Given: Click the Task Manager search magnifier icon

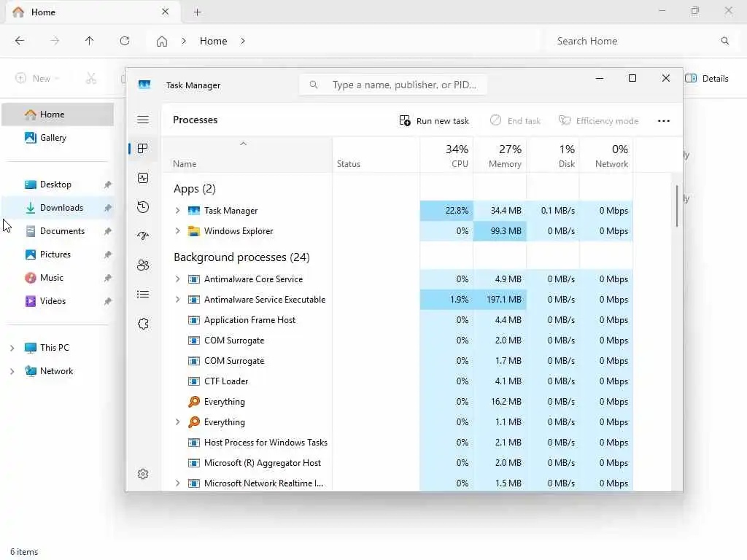Looking at the screenshot, I should pyautogui.click(x=314, y=85).
